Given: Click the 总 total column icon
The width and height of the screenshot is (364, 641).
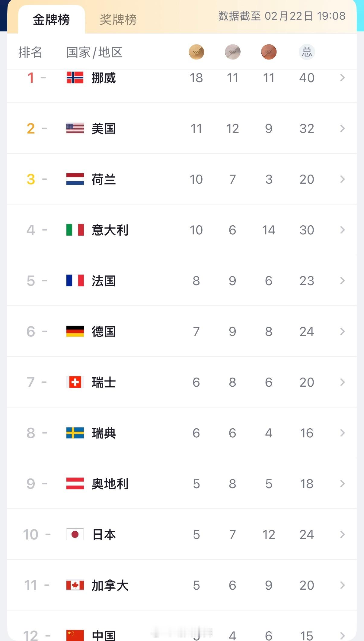Looking at the screenshot, I should (307, 52).
